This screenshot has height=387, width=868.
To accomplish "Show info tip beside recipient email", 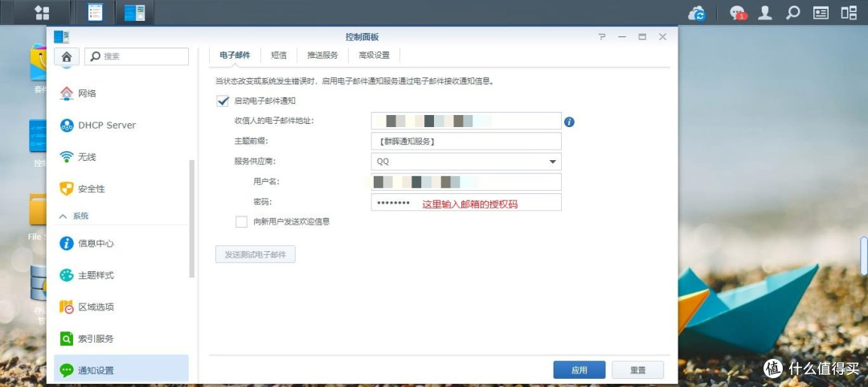I will (569, 122).
